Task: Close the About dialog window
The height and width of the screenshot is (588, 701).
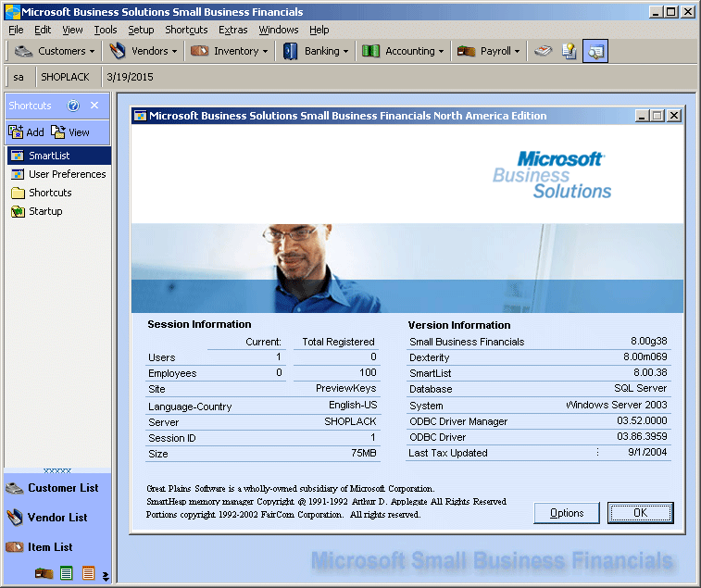Action: coord(674,116)
